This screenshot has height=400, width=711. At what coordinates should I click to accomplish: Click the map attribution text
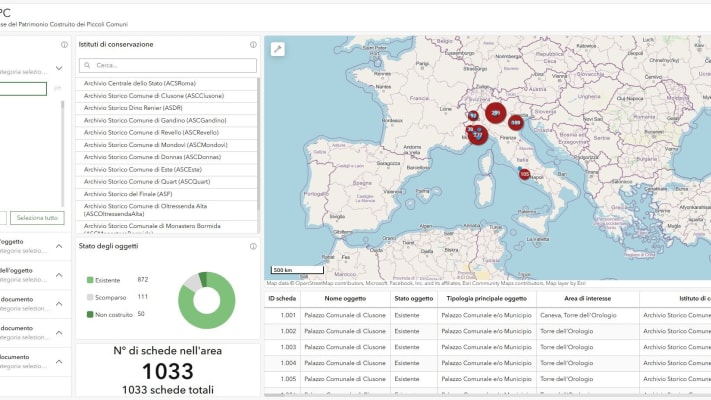pyautogui.click(x=426, y=283)
